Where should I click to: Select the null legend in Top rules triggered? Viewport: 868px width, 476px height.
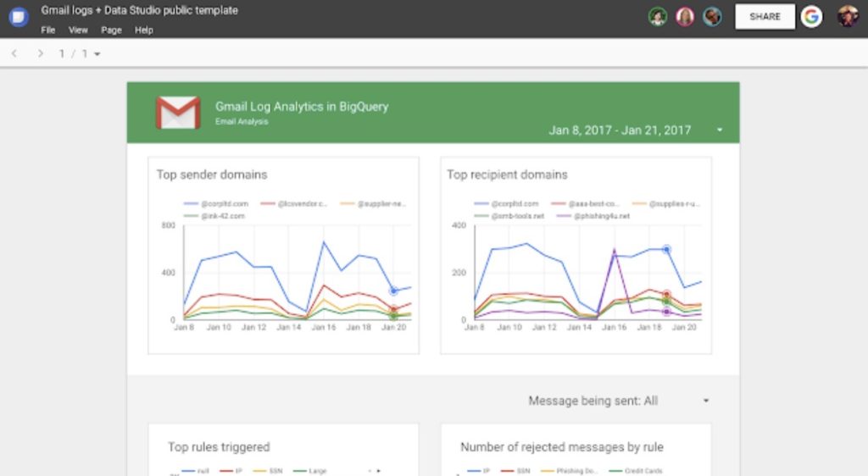coord(196,471)
